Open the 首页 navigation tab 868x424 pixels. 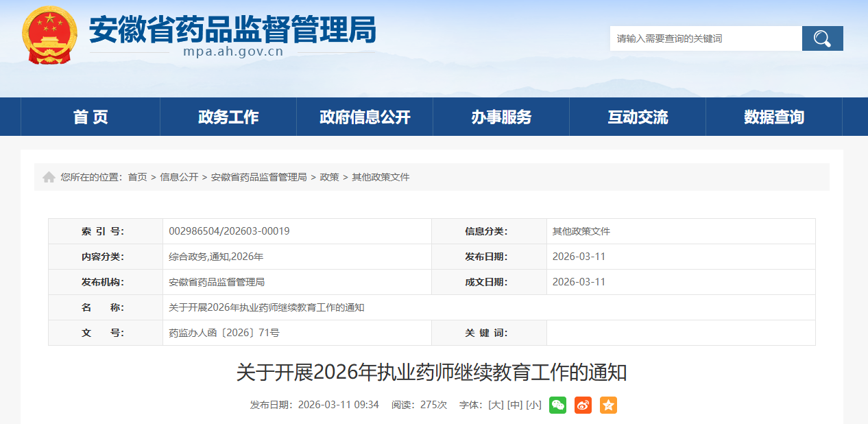point(91,117)
